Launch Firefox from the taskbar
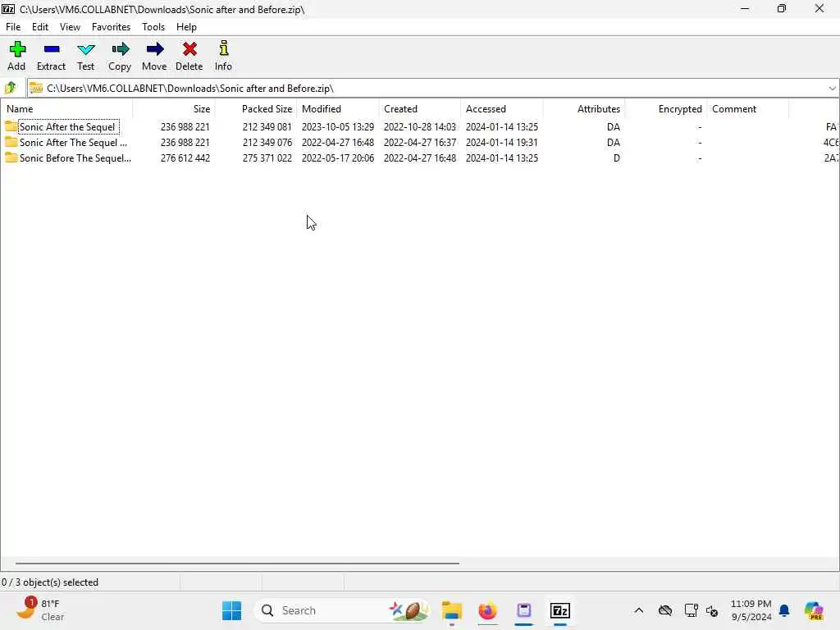The width and height of the screenshot is (840, 630). click(487, 610)
